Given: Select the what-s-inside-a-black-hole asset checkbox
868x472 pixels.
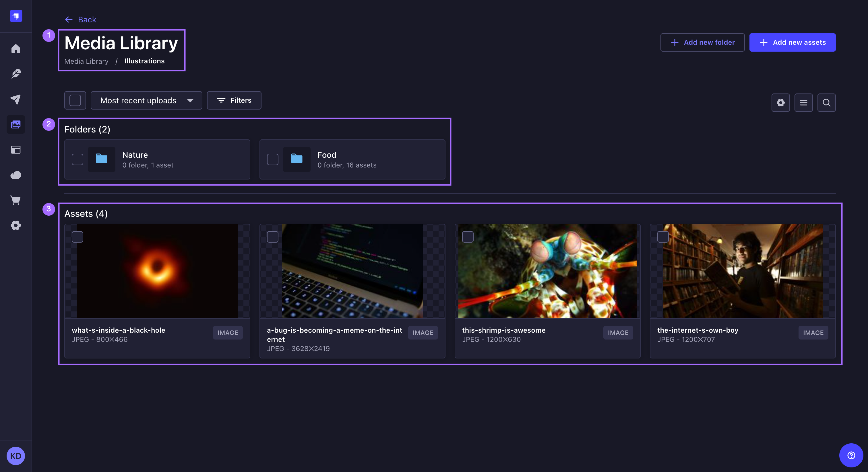Looking at the screenshot, I should [77, 237].
